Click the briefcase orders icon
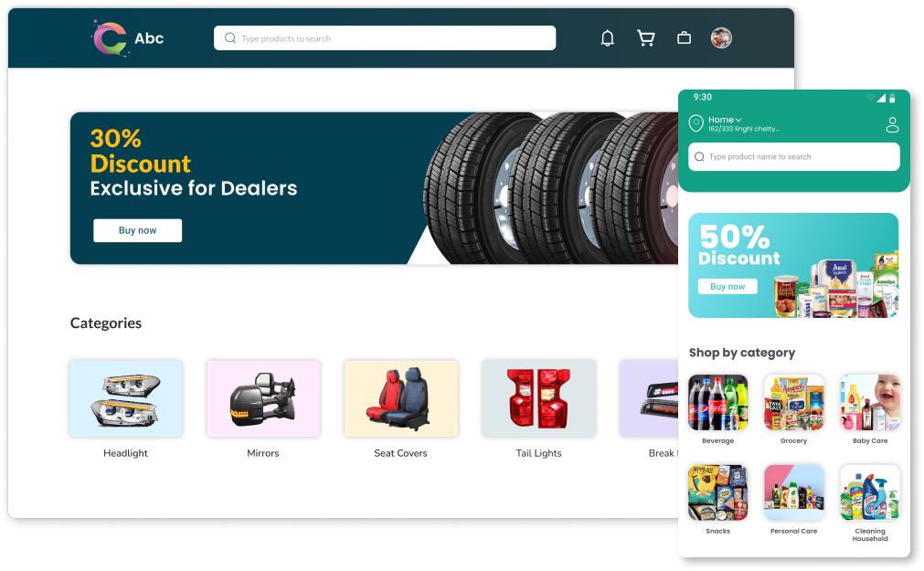Image resolution: width=924 pixels, height=571 pixels. [x=684, y=38]
